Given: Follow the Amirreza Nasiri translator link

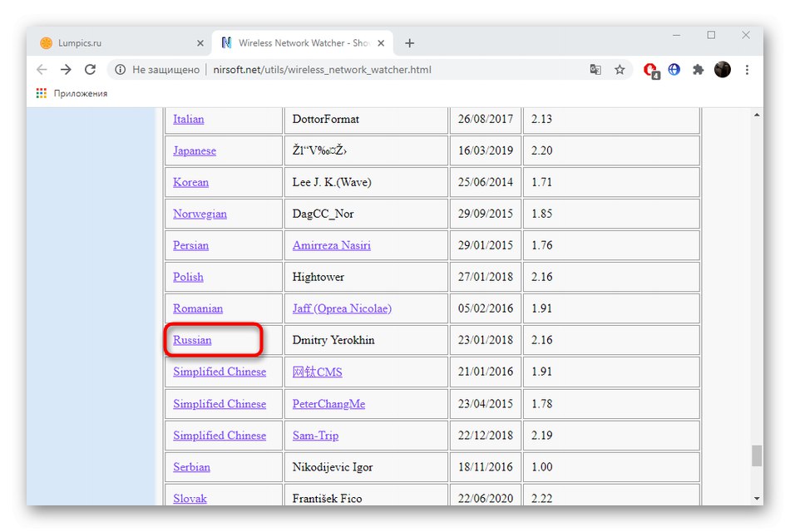Looking at the screenshot, I should tap(330, 245).
